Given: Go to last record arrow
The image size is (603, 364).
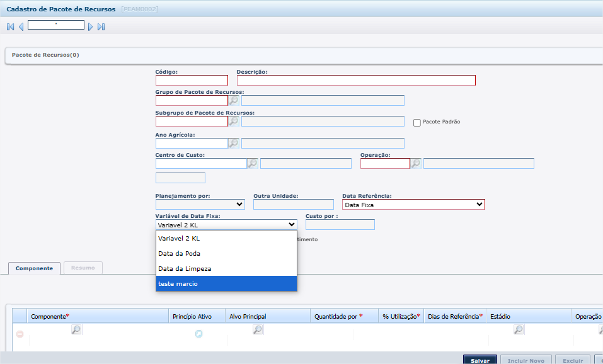Looking at the screenshot, I should tap(101, 26).
